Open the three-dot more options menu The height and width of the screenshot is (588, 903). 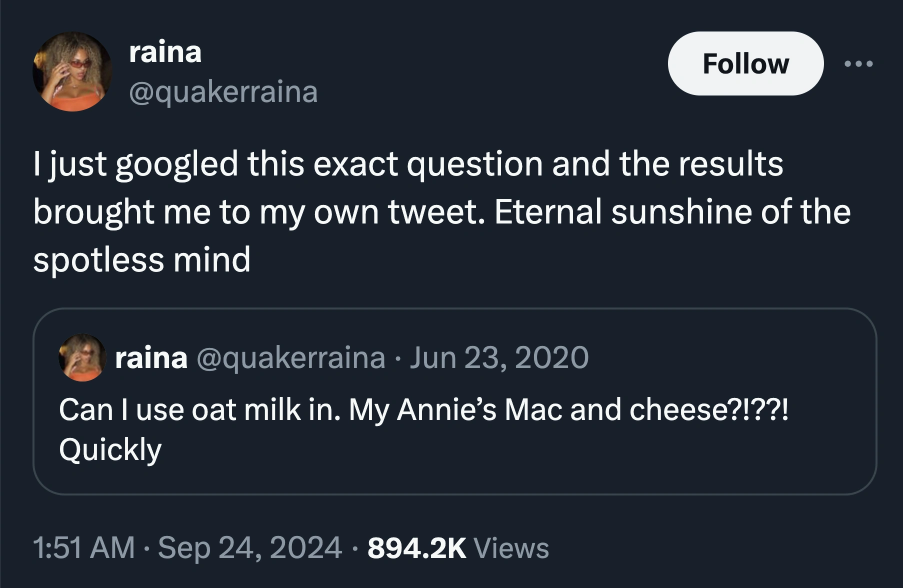click(x=858, y=64)
